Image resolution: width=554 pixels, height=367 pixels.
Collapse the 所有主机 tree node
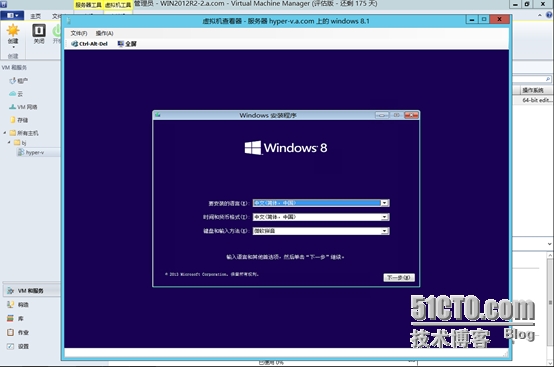coord(5,133)
